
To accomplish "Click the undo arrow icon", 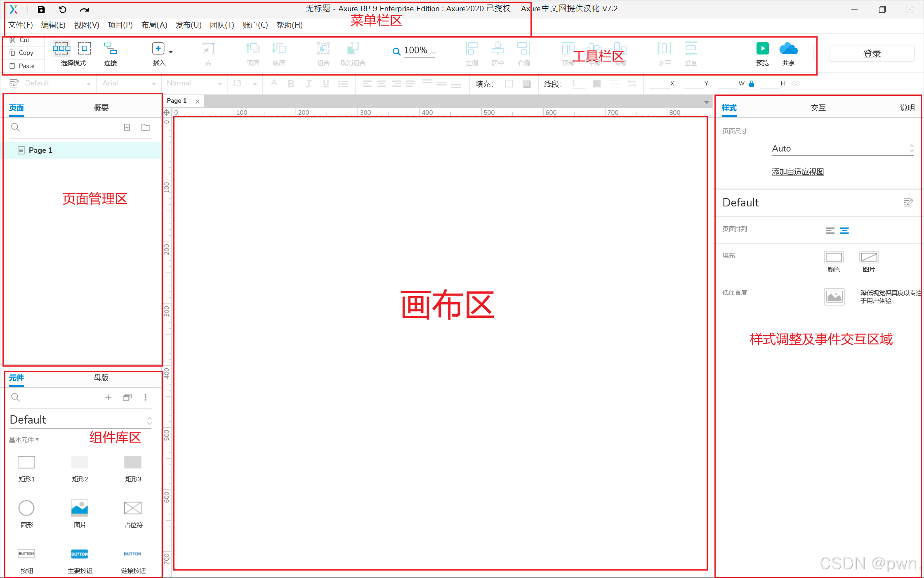I will coord(62,9).
